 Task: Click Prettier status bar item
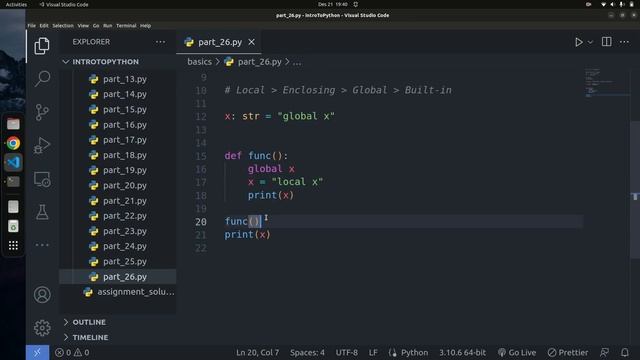coord(568,353)
